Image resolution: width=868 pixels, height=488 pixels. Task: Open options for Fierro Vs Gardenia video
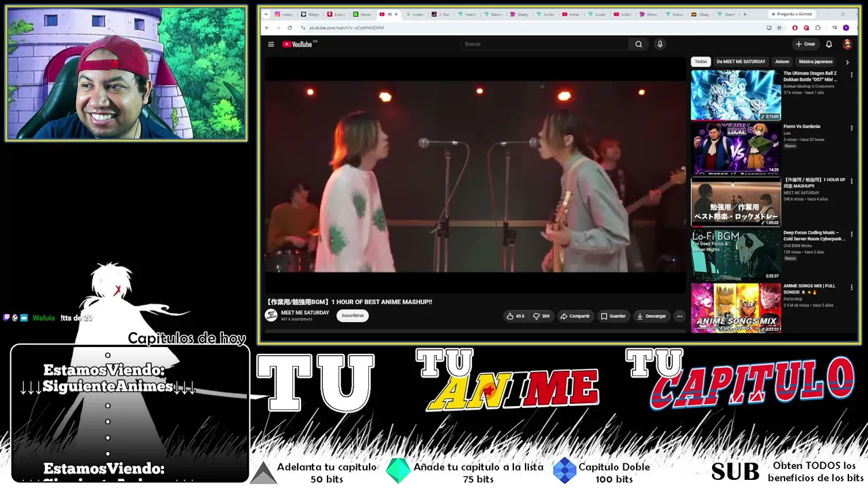coord(852,127)
